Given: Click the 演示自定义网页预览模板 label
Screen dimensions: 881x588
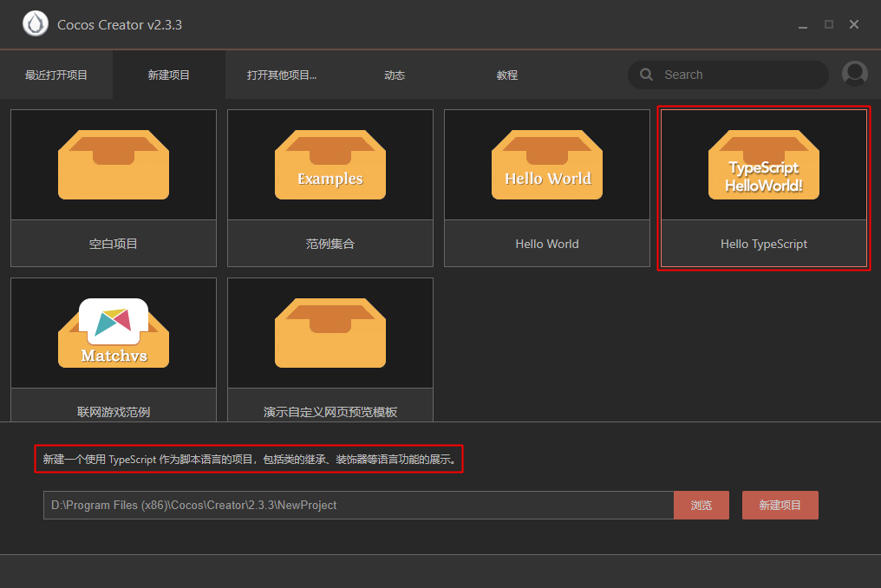Looking at the screenshot, I should click(x=330, y=412).
